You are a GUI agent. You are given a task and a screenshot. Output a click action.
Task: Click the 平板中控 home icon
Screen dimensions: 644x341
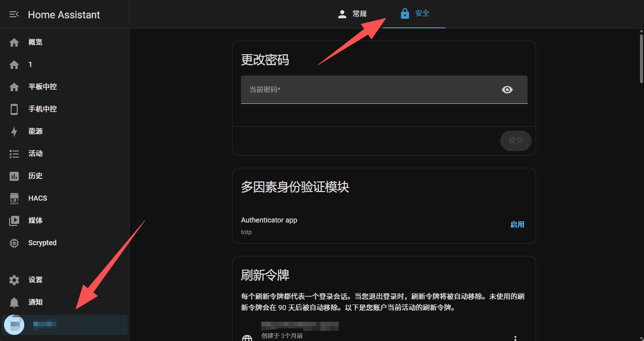click(14, 87)
